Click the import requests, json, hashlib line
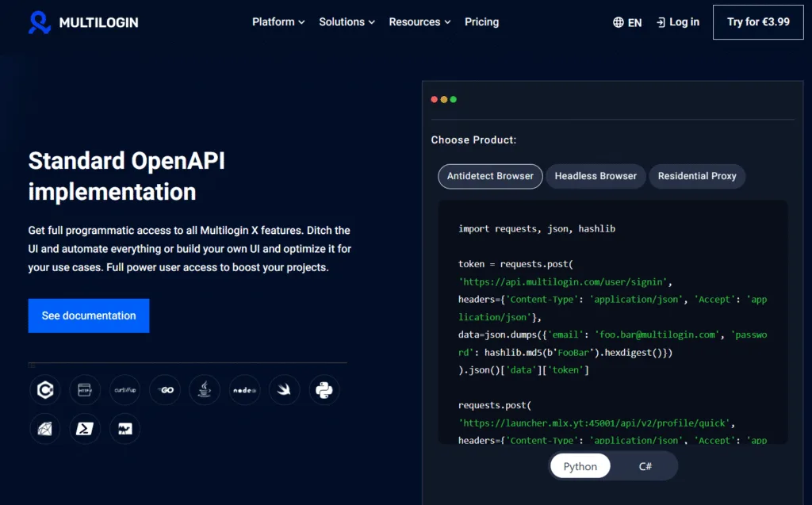Image resolution: width=812 pixels, height=505 pixels. 537,229
